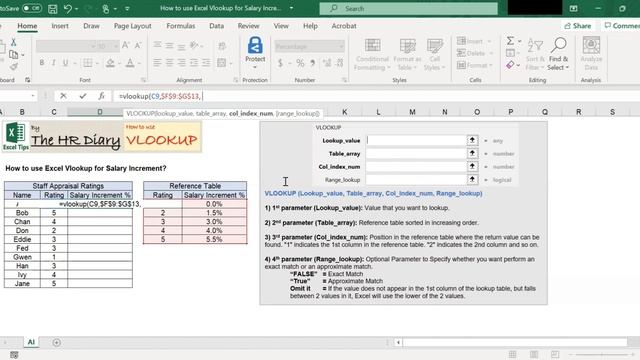Click the Normal view icon in status bar
640x360 pixels.
pyautogui.click(x=512, y=354)
